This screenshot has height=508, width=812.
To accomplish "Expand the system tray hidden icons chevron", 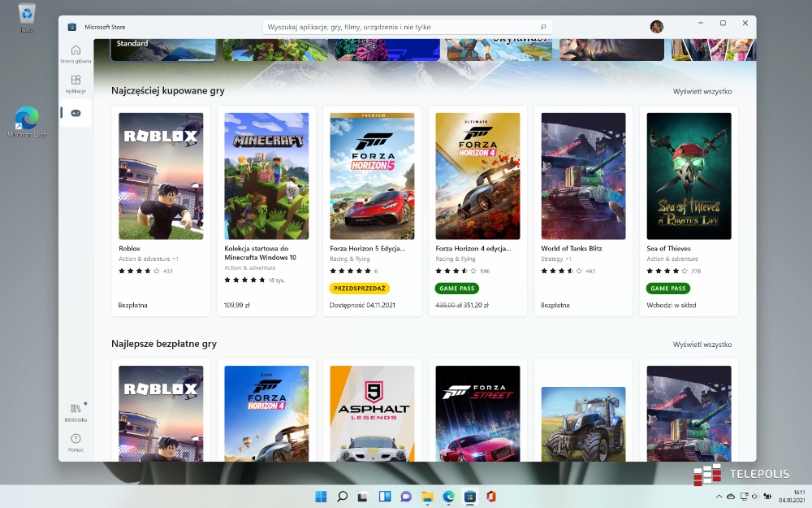I will [719, 496].
